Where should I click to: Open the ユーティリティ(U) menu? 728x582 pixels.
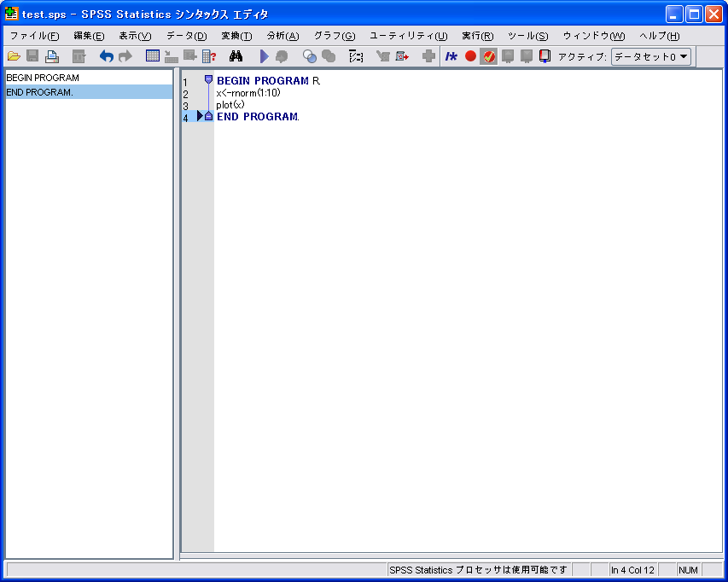408,36
